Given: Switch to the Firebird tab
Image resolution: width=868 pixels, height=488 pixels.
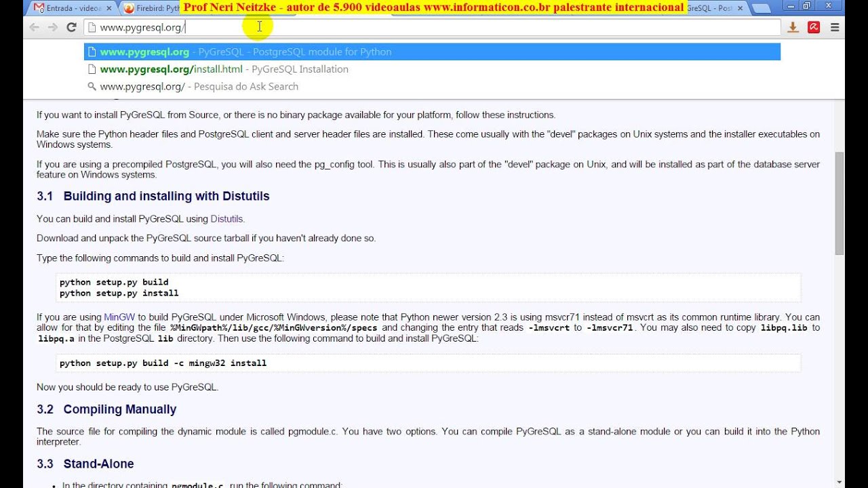Looking at the screenshot, I should pyautogui.click(x=153, y=8).
